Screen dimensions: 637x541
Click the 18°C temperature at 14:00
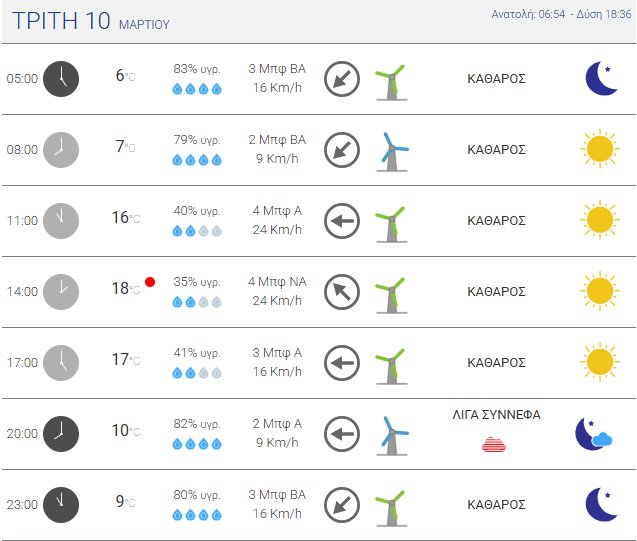coord(124,289)
